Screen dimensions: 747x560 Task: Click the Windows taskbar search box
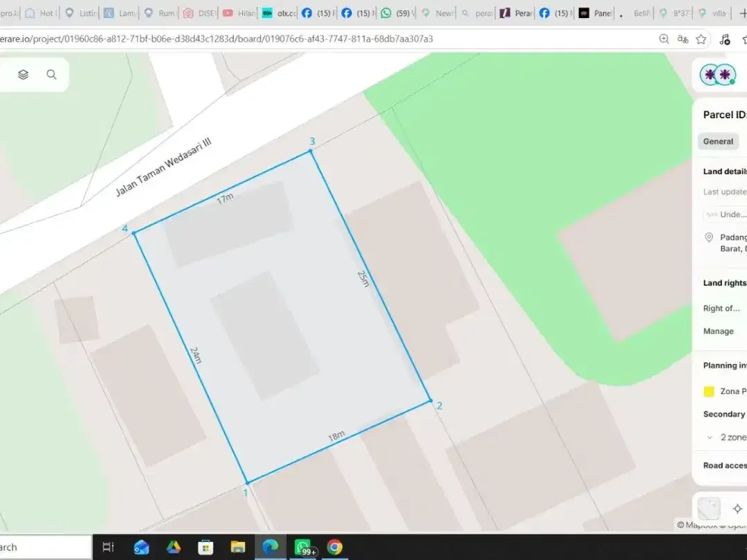(x=46, y=547)
